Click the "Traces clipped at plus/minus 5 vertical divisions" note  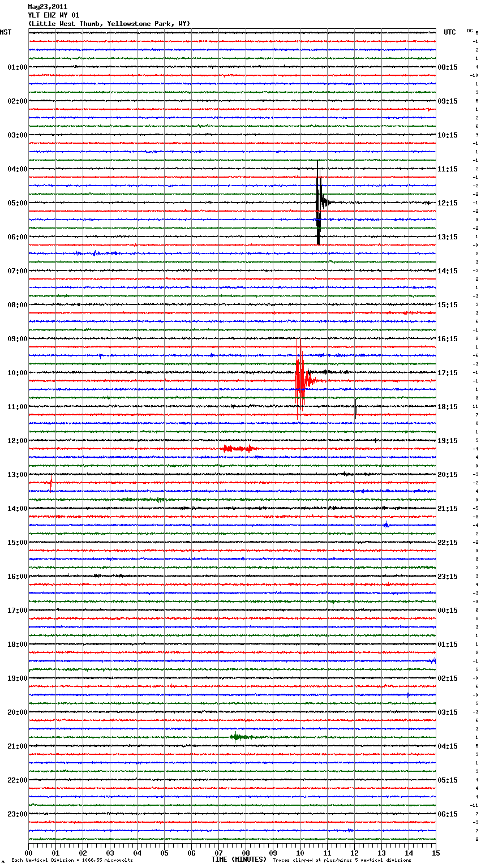click(342, 860)
